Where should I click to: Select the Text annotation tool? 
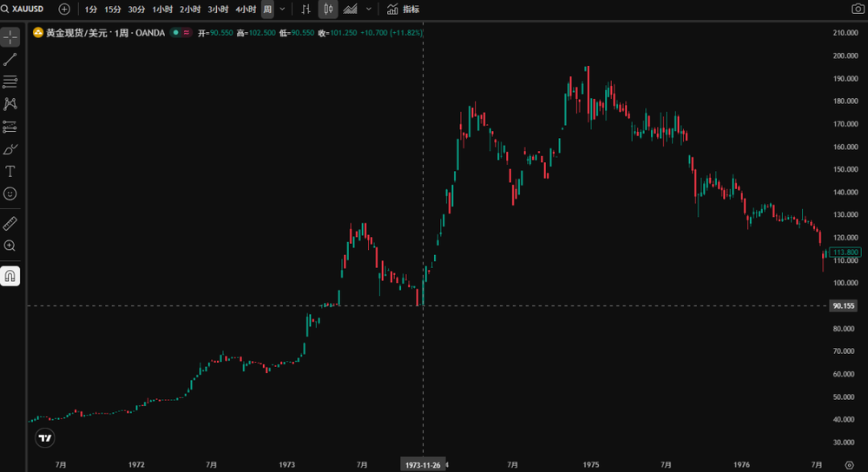[x=10, y=172]
